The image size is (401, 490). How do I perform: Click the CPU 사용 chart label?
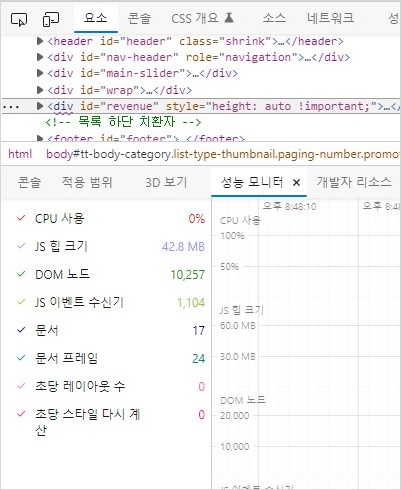click(240, 220)
